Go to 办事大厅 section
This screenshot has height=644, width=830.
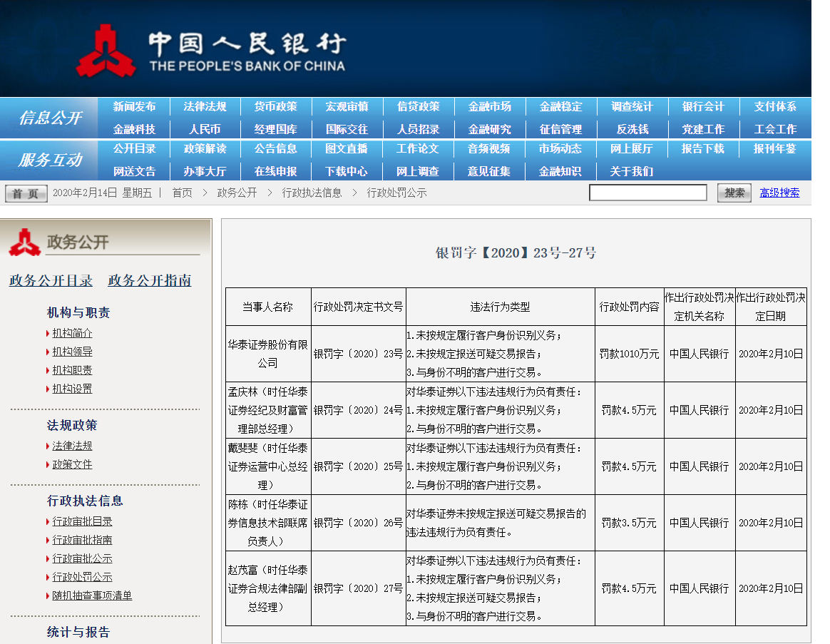pos(205,172)
